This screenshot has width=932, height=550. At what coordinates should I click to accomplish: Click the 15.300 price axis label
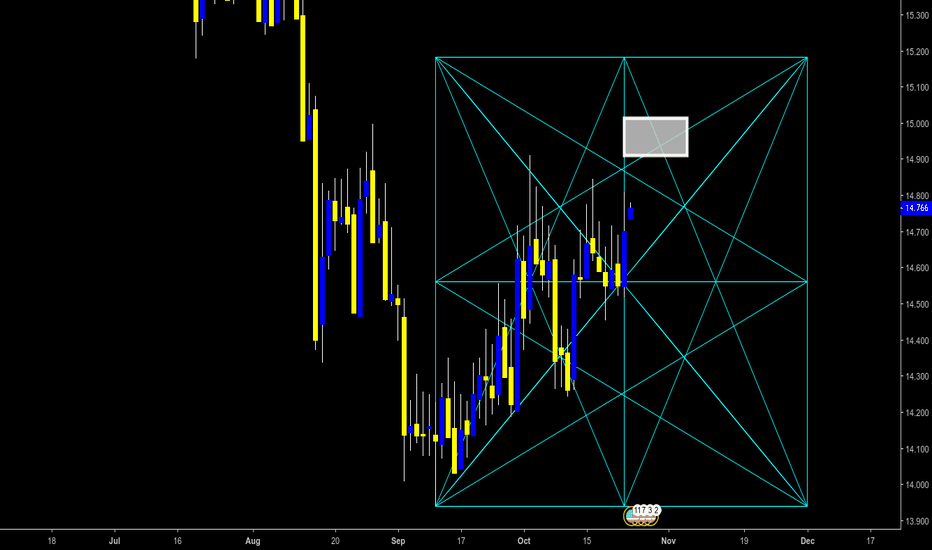click(x=917, y=15)
